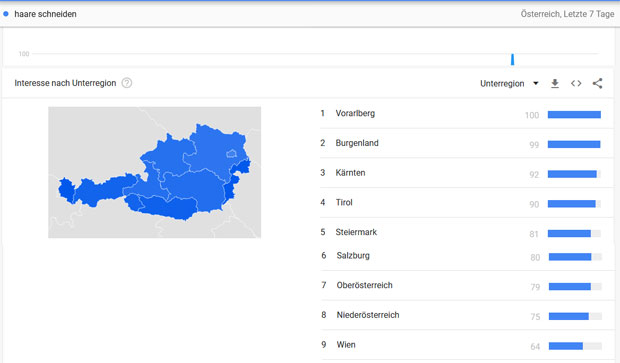
Task: Click the blue dot next to haare schneiden
Action: tap(6, 14)
